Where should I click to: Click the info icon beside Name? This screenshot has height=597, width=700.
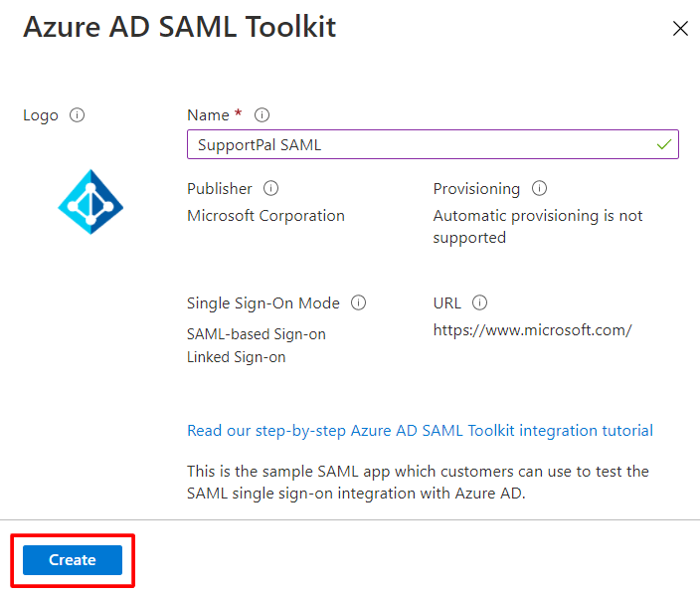tap(262, 115)
